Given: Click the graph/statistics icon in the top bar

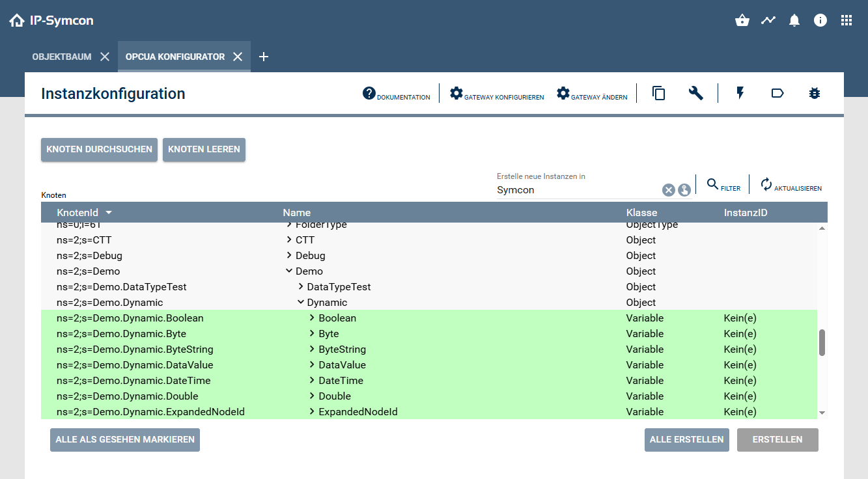Looking at the screenshot, I should point(768,20).
